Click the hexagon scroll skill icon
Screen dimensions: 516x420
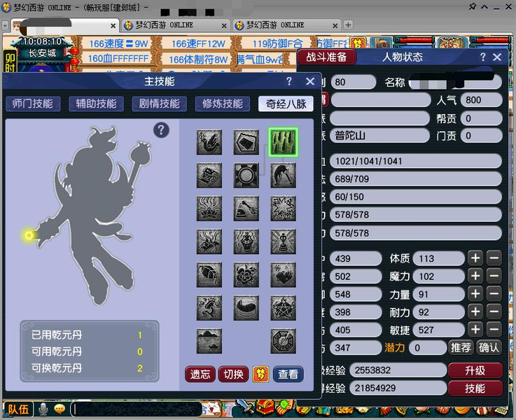point(246,142)
